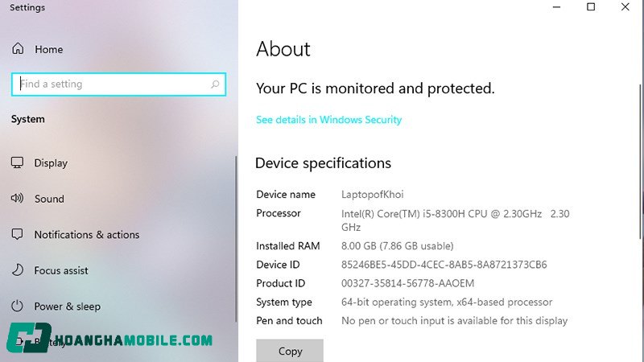This screenshot has width=644, height=362.
Task: Click the Notifications & actions icon
Action: coord(18,235)
